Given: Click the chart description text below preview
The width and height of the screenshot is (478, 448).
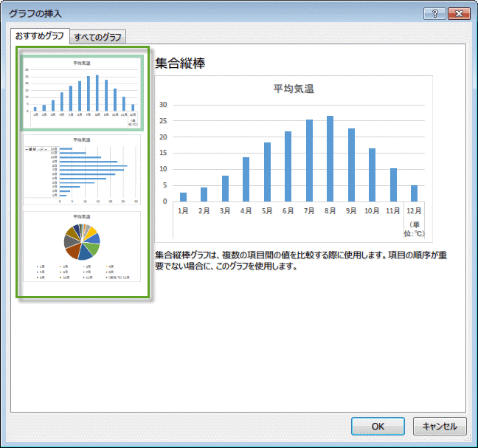Looking at the screenshot, I should (x=299, y=261).
